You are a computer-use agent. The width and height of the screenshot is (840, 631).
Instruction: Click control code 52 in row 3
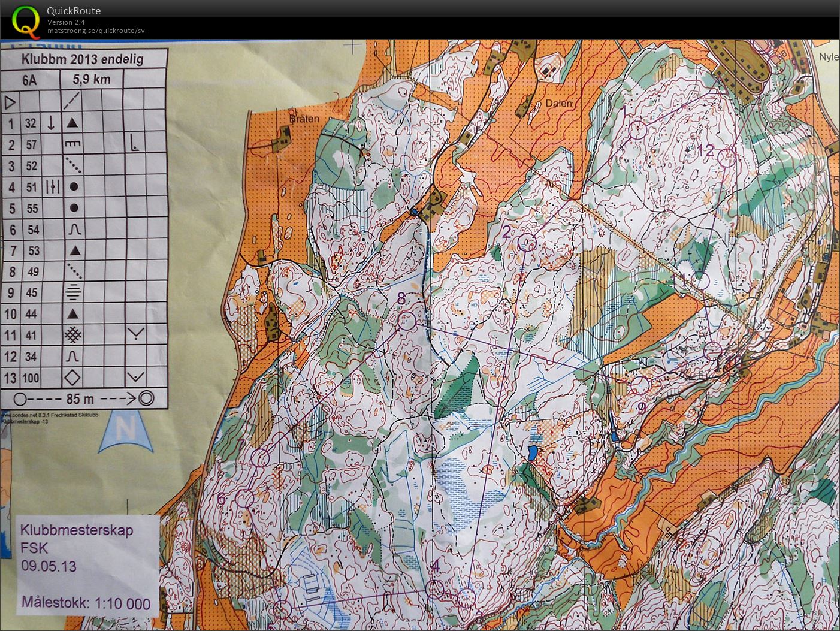31,166
